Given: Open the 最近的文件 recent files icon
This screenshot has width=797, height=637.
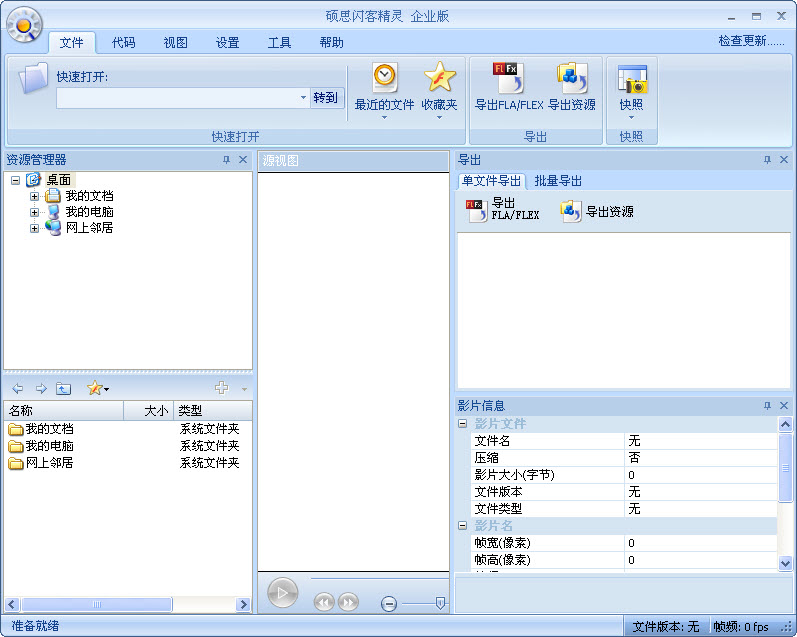Looking at the screenshot, I should (384, 77).
